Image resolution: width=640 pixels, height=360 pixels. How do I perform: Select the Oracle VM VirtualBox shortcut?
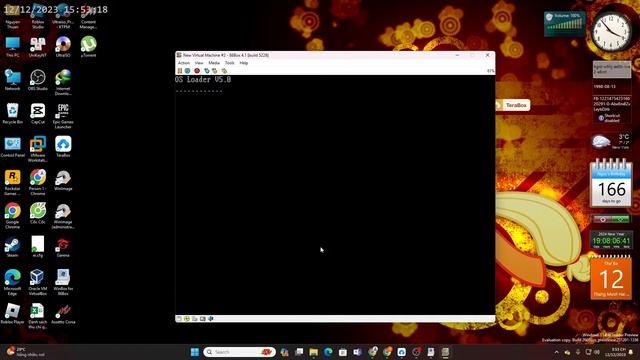38,282
